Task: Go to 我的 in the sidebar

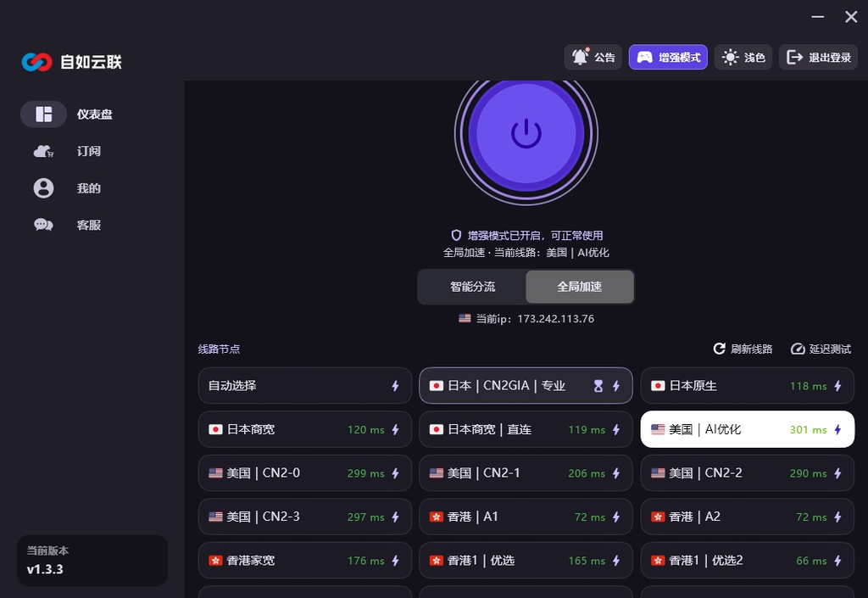Action: (x=88, y=188)
